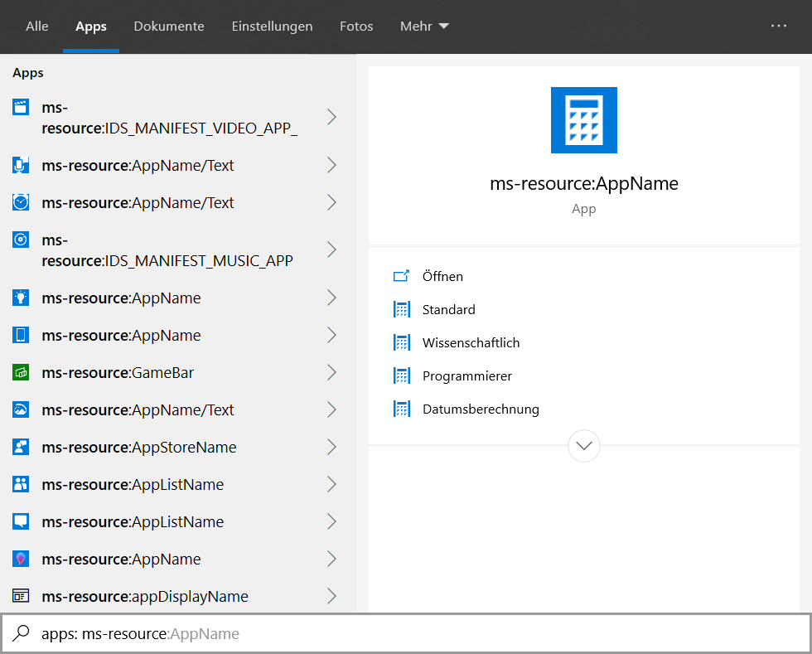Click the Öffnen open-window icon
This screenshot has width=812, height=654.
tap(401, 276)
